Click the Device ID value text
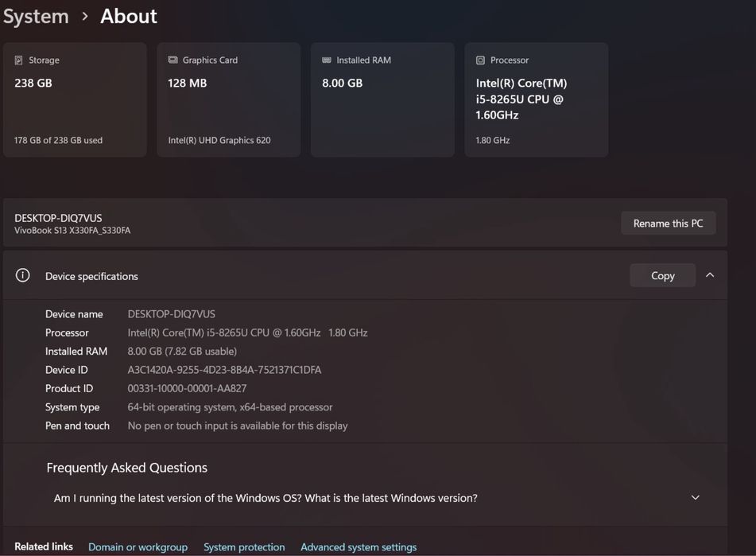The height and width of the screenshot is (556, 756). (224, 370)
